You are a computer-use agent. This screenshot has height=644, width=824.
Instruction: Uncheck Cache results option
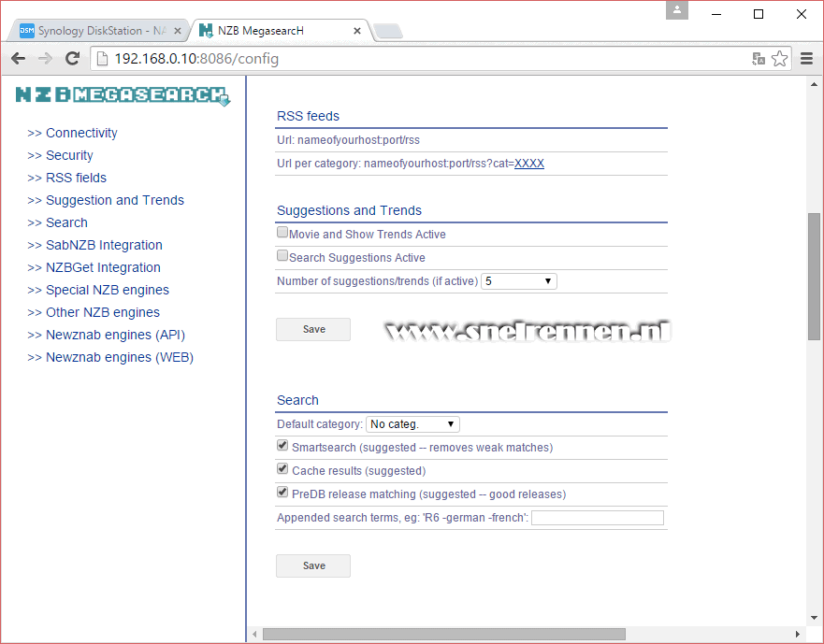(282, 468)
